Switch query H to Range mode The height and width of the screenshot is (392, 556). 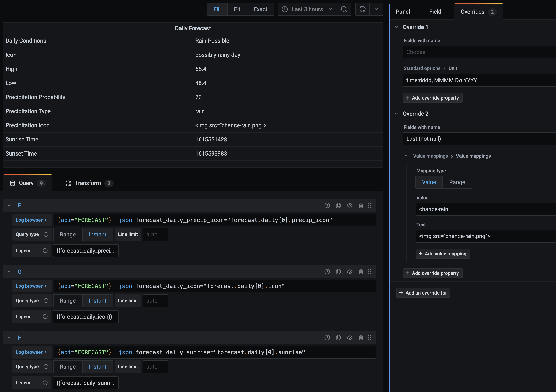coord(68,367)
